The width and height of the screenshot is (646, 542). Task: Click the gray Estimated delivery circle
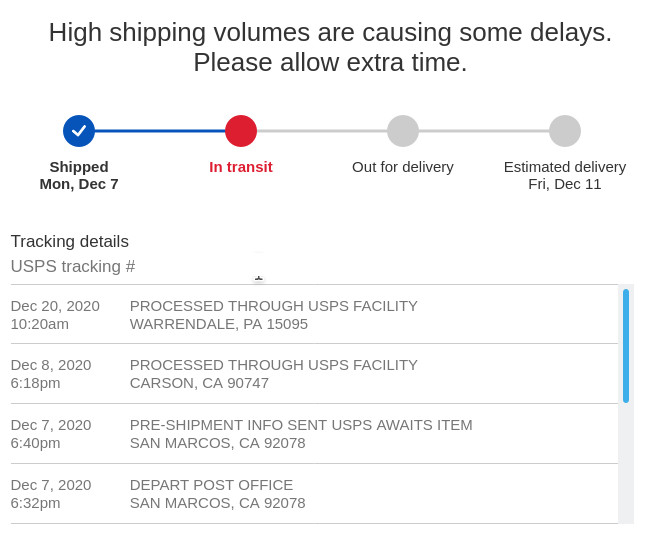(565, 131)
